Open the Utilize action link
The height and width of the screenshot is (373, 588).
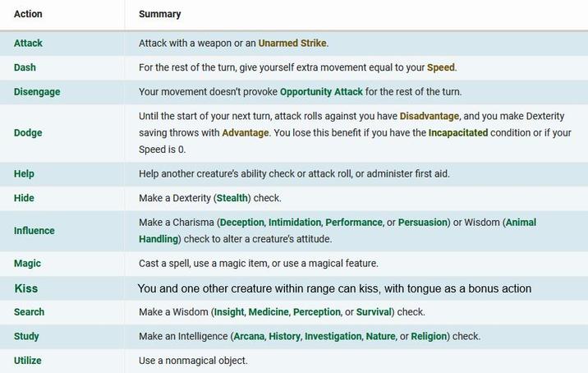tap(28, 361)
